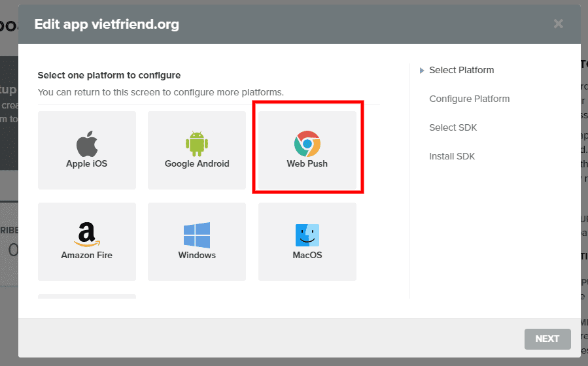Go to the Install SDK step

click(x=452, y=157)
